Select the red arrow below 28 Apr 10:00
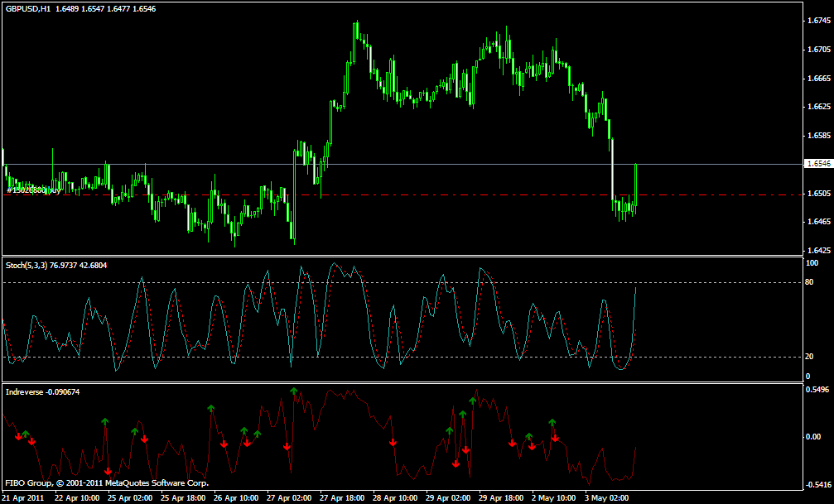The width and height of the screenshot is (834, 504). (x=393, y=442)
